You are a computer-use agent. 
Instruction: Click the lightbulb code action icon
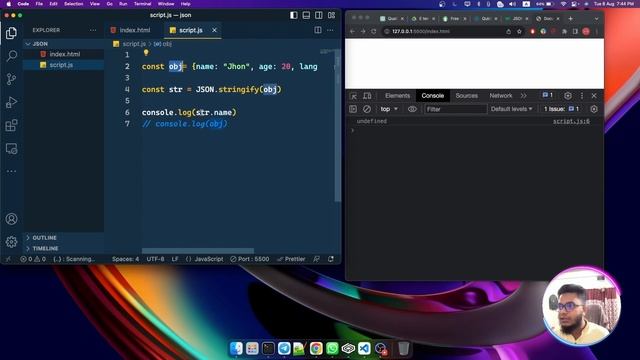[x=146, y=53]
